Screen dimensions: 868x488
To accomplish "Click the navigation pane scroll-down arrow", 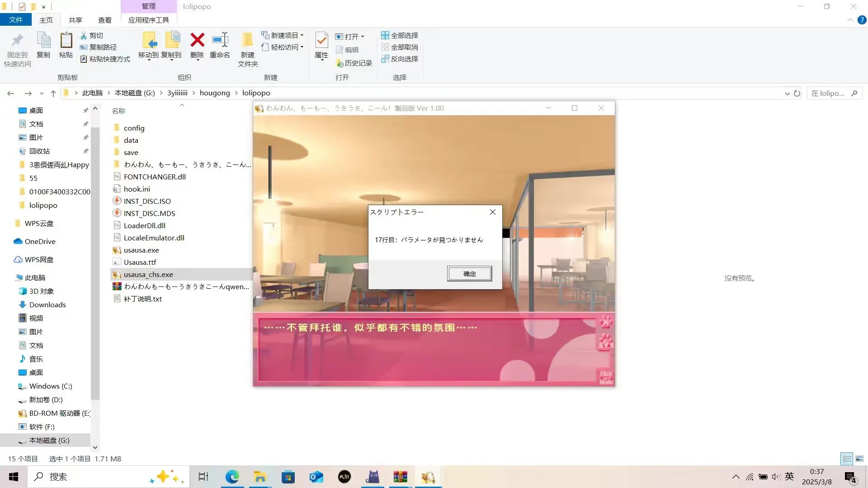I will 95,447.
